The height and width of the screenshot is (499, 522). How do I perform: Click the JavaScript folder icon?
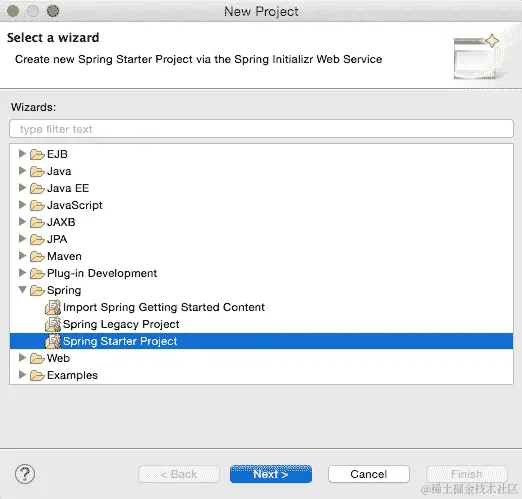pyautogui.click(x=37, y=205)
